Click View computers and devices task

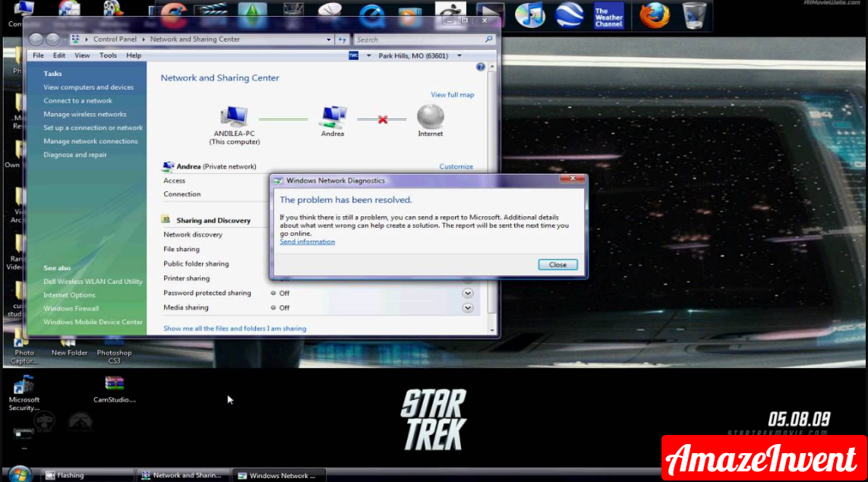(x=89, y=87)
